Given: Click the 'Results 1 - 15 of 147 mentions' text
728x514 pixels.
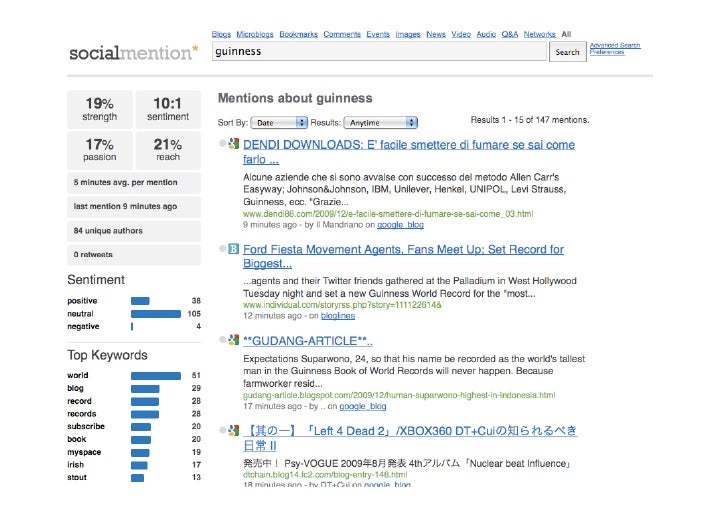Looking at the screenshot, I should point(530,120).
